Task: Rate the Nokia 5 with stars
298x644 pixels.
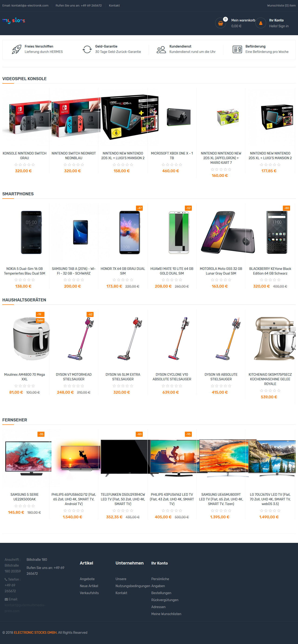Action: coord(24,280)
